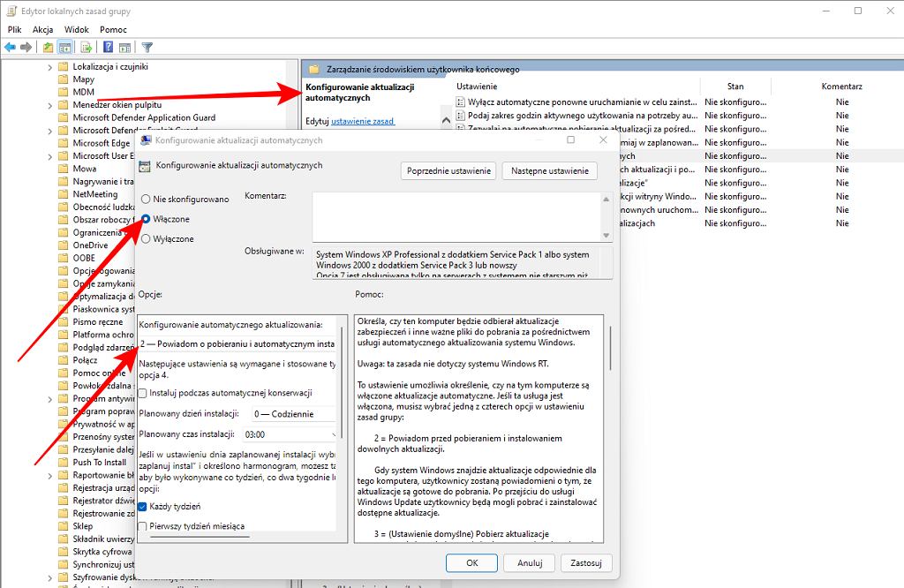Click the Opcje panel horizontal scrollbar
The width and height of the screenshot is (904, 588).
(x=200, y=537)
